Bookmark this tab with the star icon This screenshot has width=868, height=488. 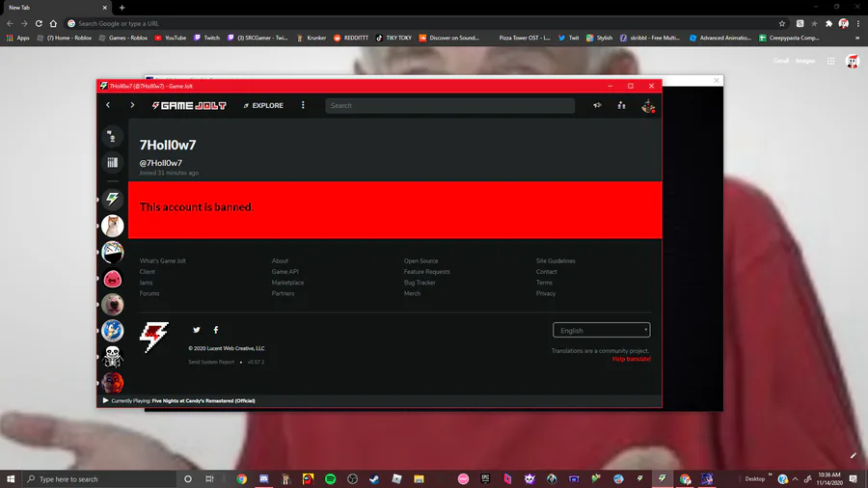pos(782,23)
